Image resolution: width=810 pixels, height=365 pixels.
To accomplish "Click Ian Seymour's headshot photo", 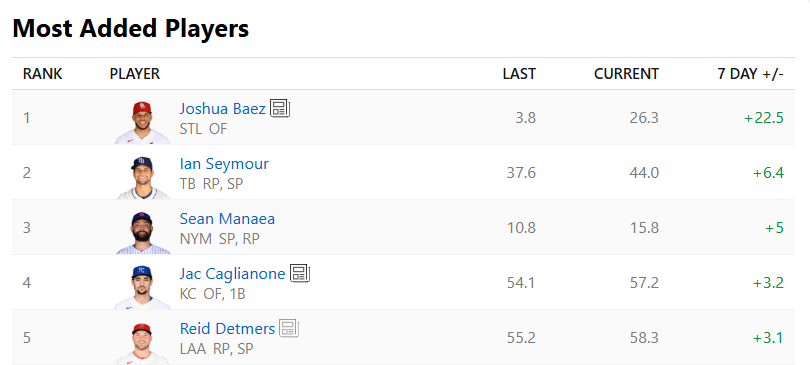I will (x=142, y=177).
